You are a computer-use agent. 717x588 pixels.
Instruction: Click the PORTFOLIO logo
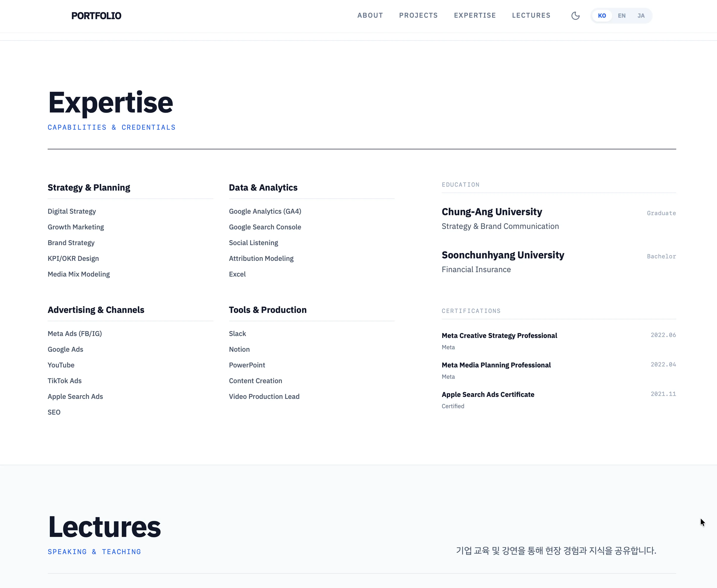pyautogui.click(x=97, y=15)
